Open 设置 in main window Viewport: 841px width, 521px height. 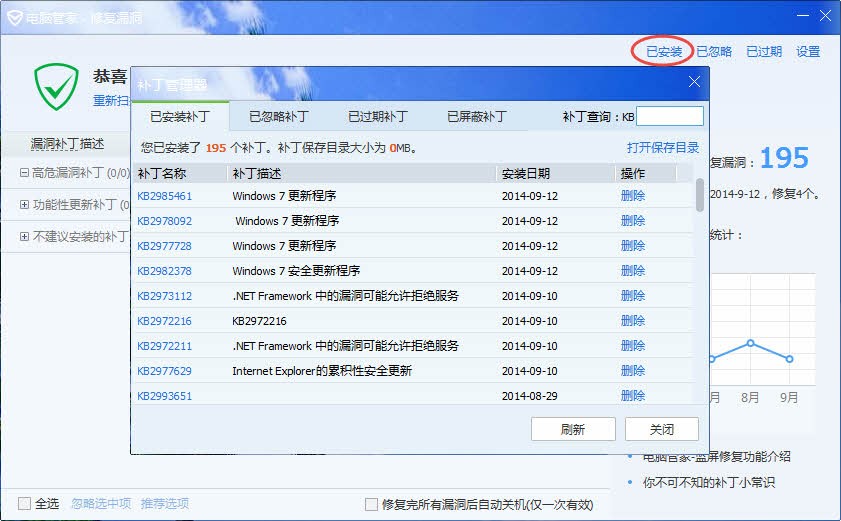coord(808,52)
